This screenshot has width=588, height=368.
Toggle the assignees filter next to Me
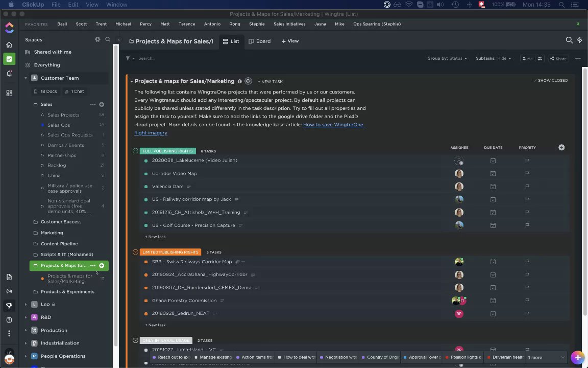540,59
